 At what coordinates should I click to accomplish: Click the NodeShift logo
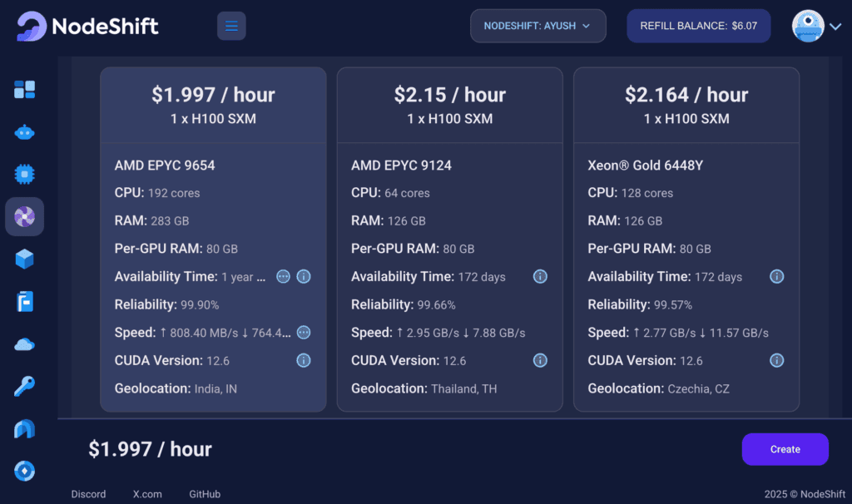point(87,26)
